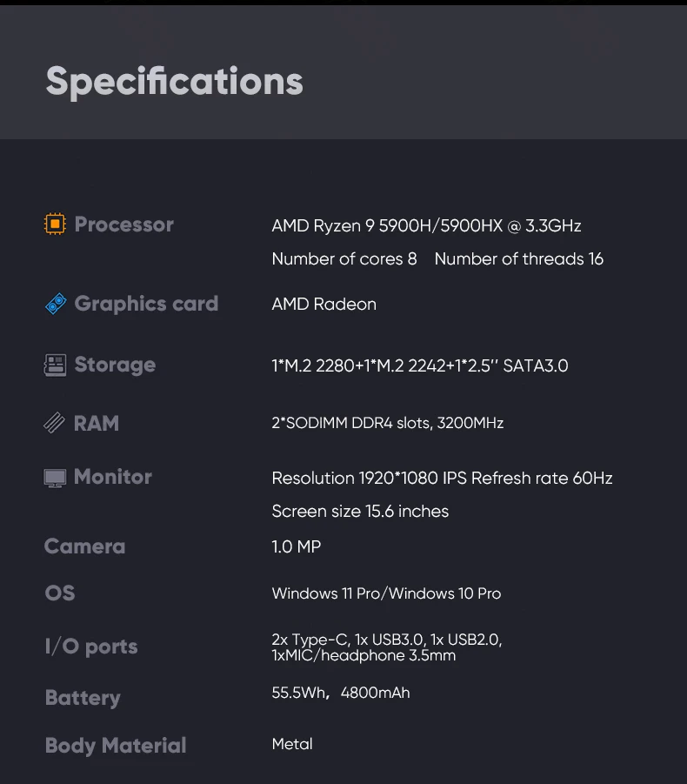The height and width of the screenshot is (784, 687).
Task: Click the I/O ports label
Action: (x=91, y=647)
